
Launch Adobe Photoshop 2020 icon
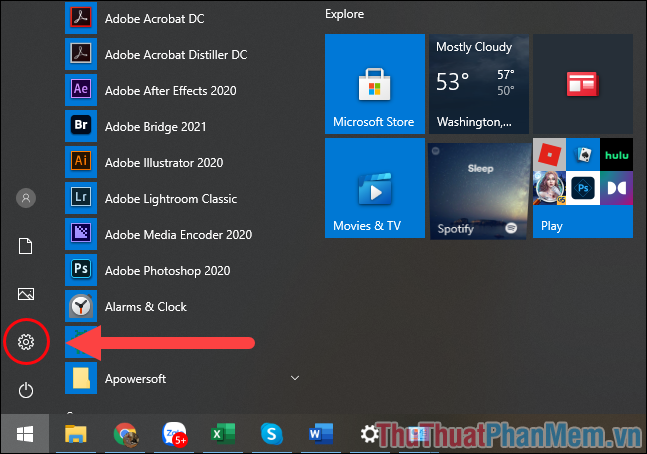click(x=81, y=270)
